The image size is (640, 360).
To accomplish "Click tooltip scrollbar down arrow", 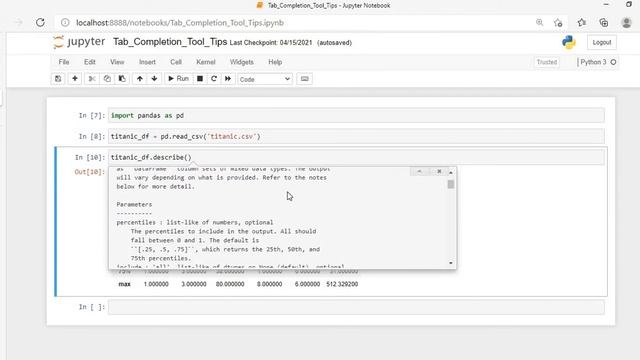I will tap(451, 263).
